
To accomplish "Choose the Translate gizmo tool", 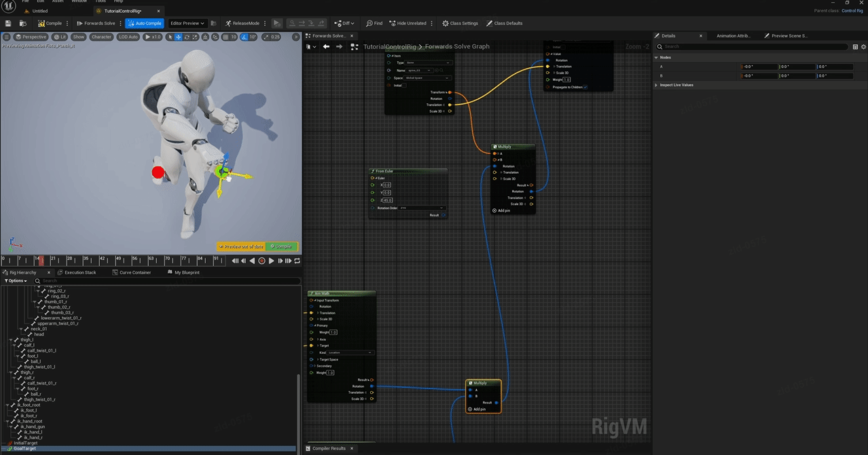I will [x=179, y=37].
